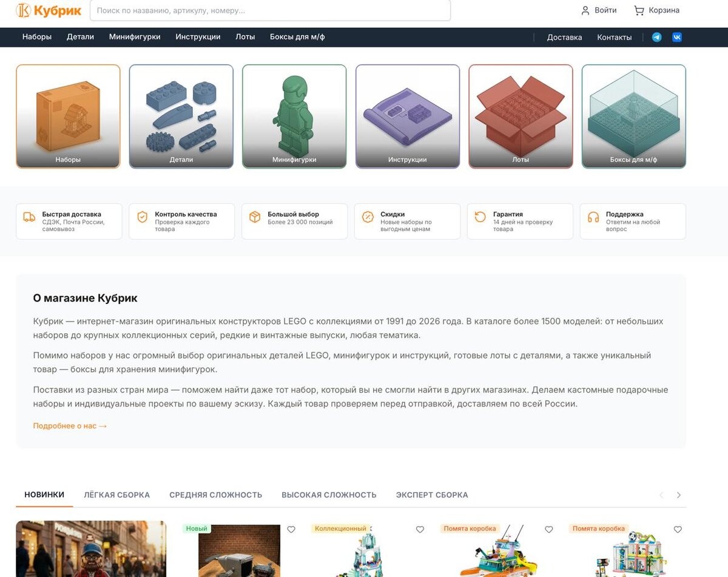
Task: Click the Кубрик logo
Action: pos(49,10)
